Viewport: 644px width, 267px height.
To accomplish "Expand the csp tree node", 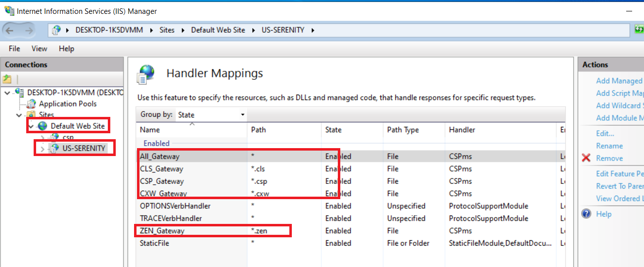I will tap(43, 137).
